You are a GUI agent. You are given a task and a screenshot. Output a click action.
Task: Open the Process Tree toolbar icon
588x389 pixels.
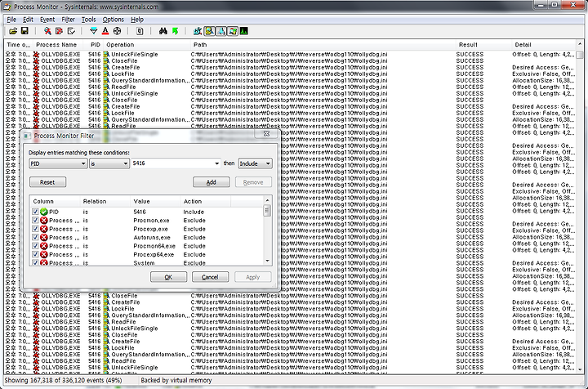pyautogui.click(x=140, y=31)
